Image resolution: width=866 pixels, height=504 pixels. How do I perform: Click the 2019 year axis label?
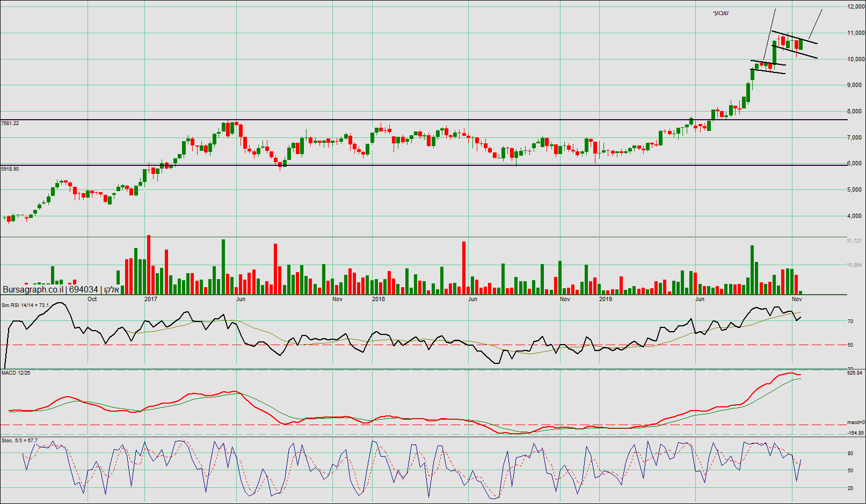[606, 299]
